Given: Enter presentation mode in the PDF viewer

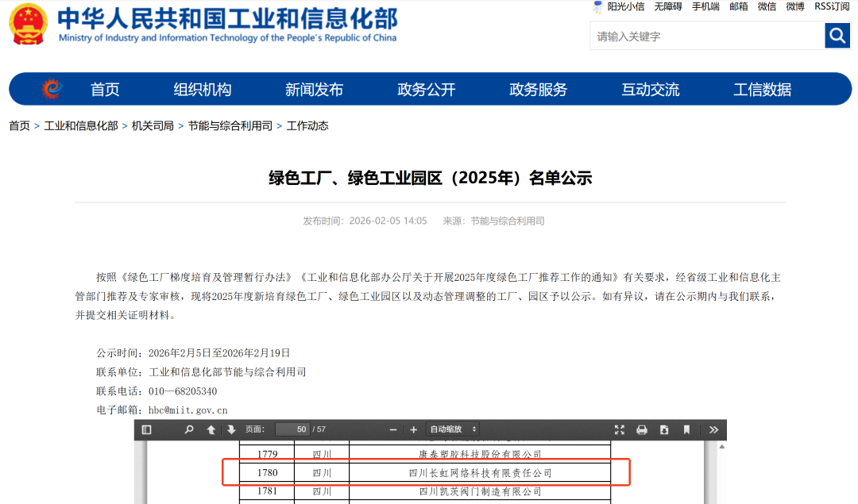Looking at the screenshot, I should [619, 429].
